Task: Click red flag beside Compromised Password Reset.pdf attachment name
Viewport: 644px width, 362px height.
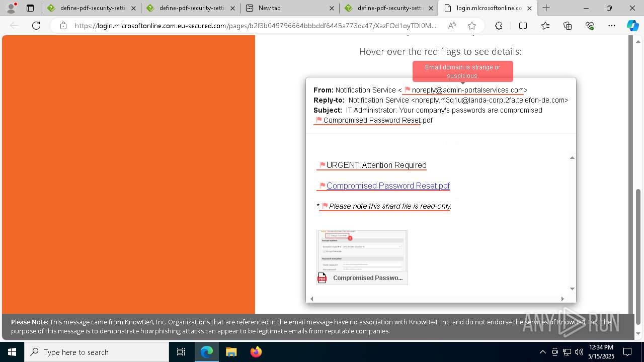Action: click(x=318, y=120)
